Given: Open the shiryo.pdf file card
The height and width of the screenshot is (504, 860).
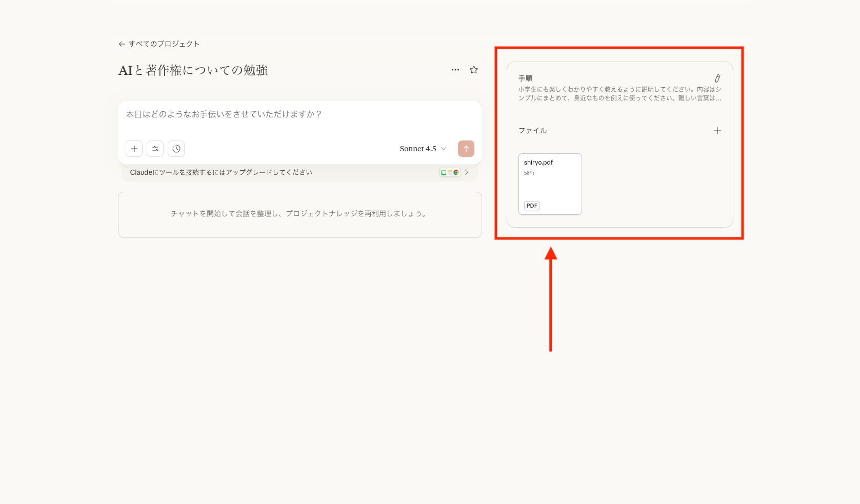Looking at the screenshot, I should [550, 184].
